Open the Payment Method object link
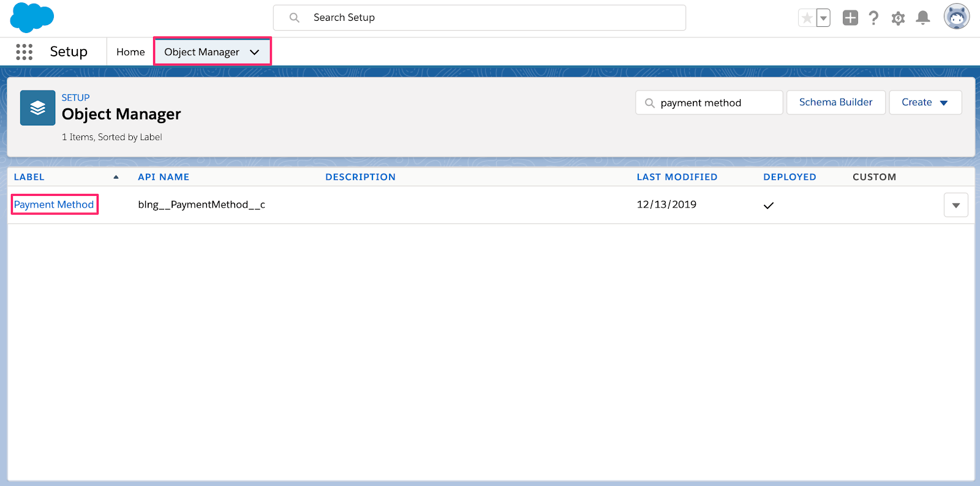 (54, 204)
